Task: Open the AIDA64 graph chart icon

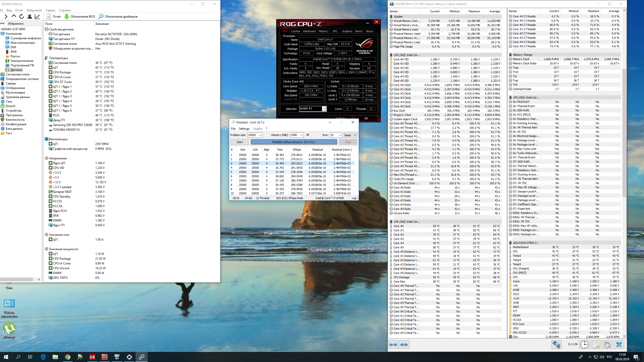Action: click(37, 17)
